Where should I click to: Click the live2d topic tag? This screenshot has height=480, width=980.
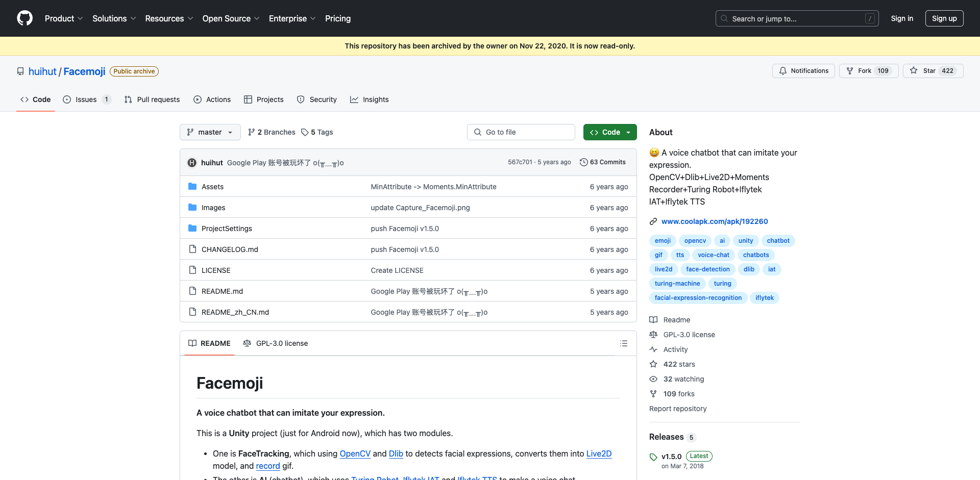[664, 269]
